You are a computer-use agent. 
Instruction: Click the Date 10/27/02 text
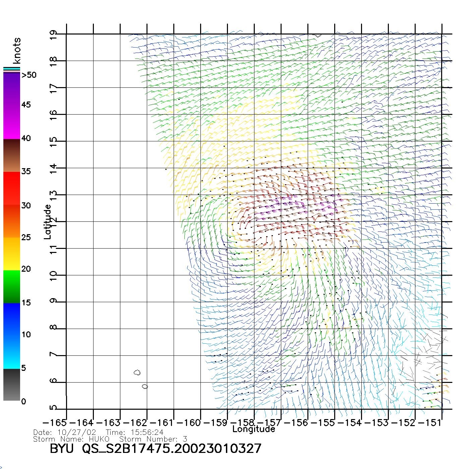[65, 432]
